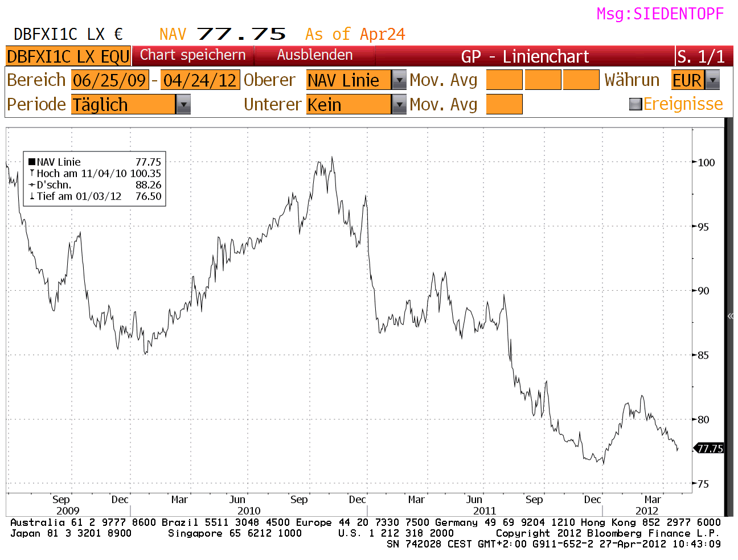
Task: Edit the Bereich end date 04/24/12
Action: (200, 80)
